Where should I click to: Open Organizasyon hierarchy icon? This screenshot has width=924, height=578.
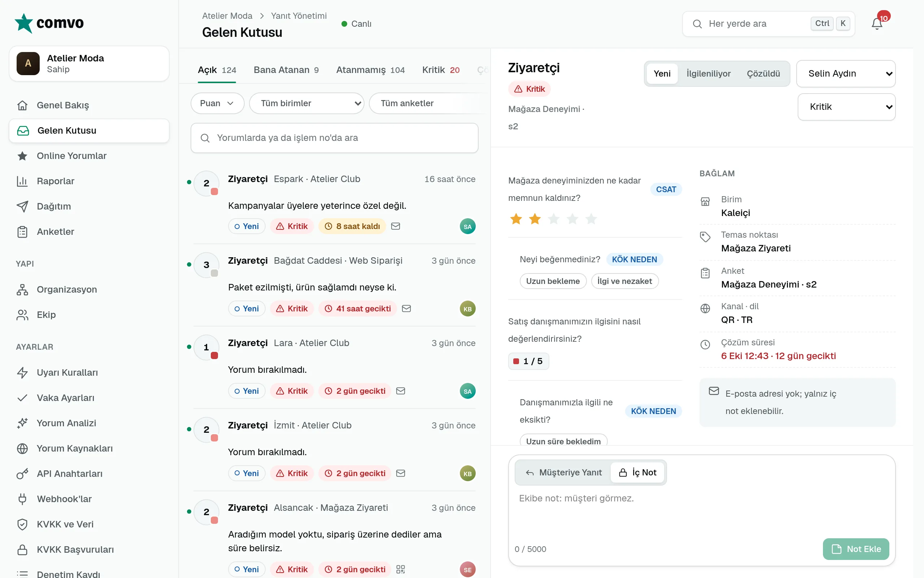22,289
